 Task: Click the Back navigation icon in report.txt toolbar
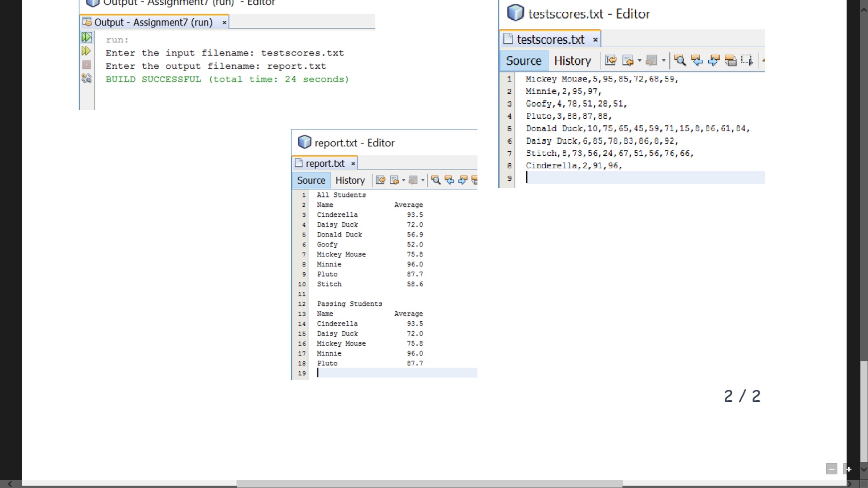[x=394, y=180]
